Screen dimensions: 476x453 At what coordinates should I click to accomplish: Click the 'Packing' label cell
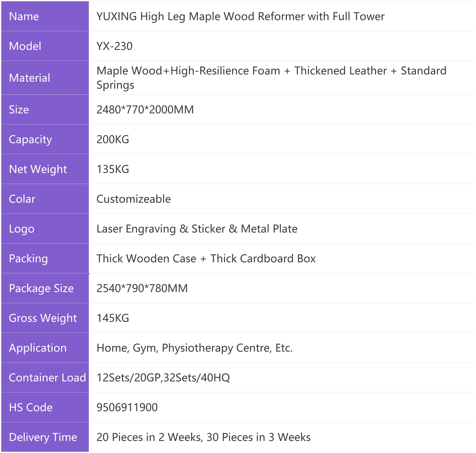coord(45,258)
